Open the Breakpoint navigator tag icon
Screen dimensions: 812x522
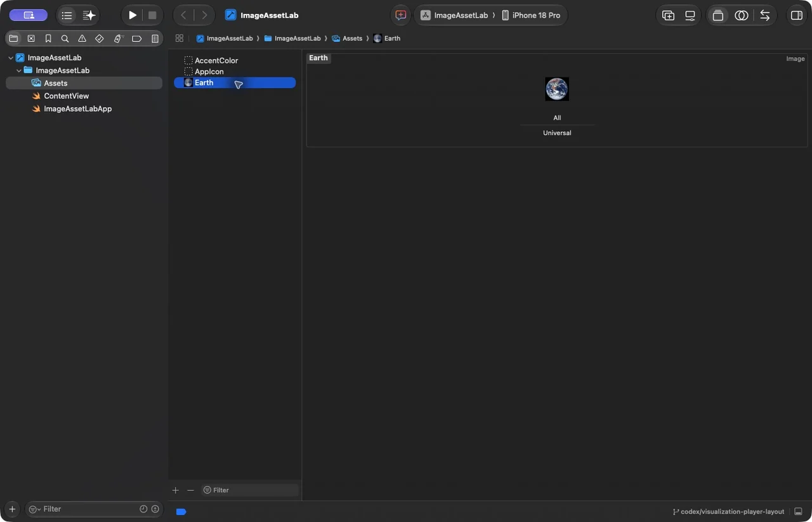(x=136, y=39)
